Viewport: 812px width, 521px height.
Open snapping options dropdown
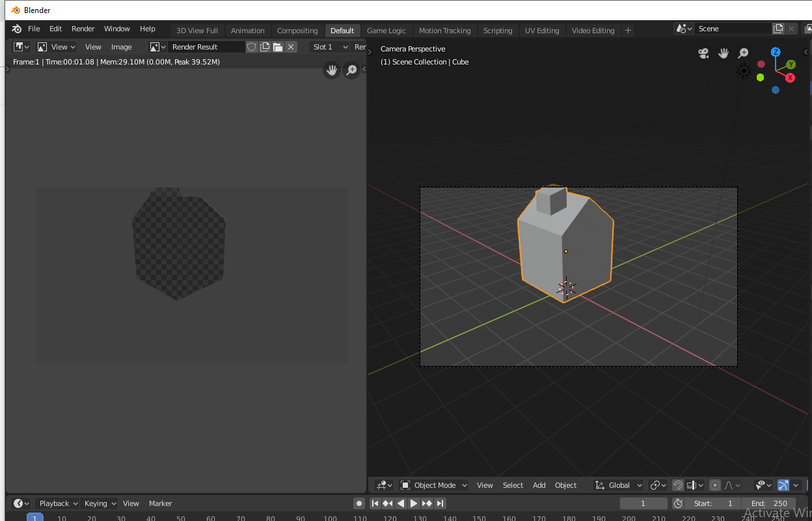pos(696,485)
